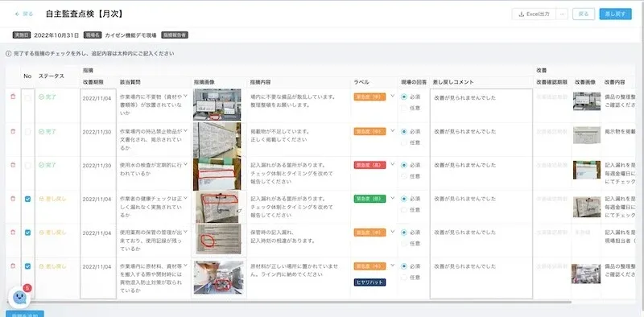Select 任意 radio in the 不要物 row
The width and height of the screenshot is (644, 317).
point(404,108)
